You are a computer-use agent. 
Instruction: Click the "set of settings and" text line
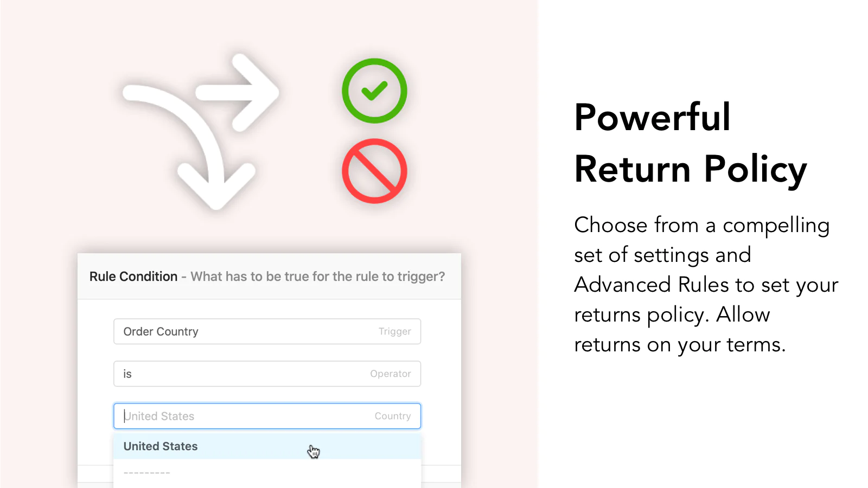click(662, 255)
